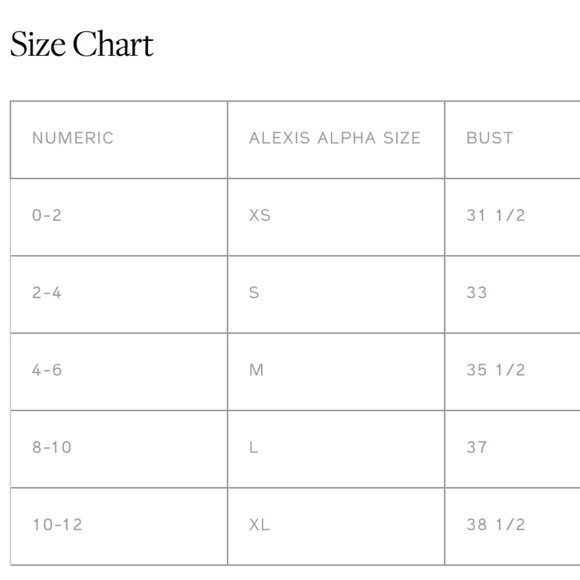Select the S alpha size cell

pyautogui.click(x=336, y=294)
